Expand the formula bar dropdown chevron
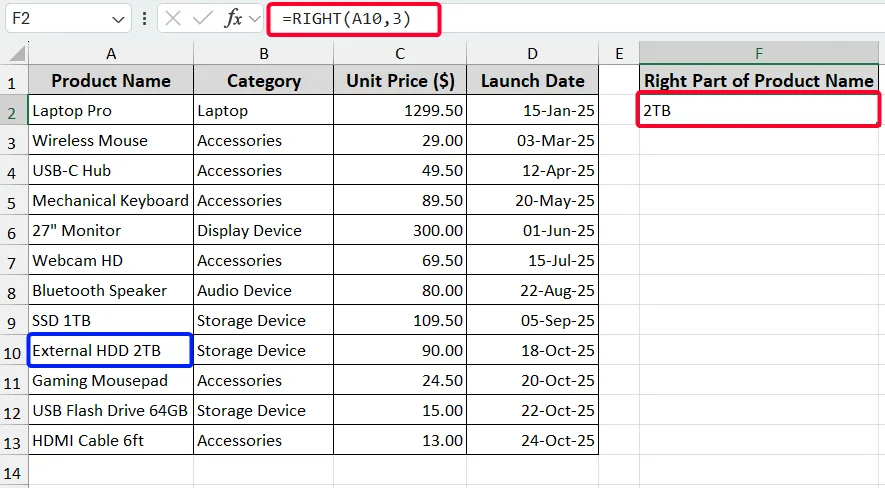 (255, 19)
